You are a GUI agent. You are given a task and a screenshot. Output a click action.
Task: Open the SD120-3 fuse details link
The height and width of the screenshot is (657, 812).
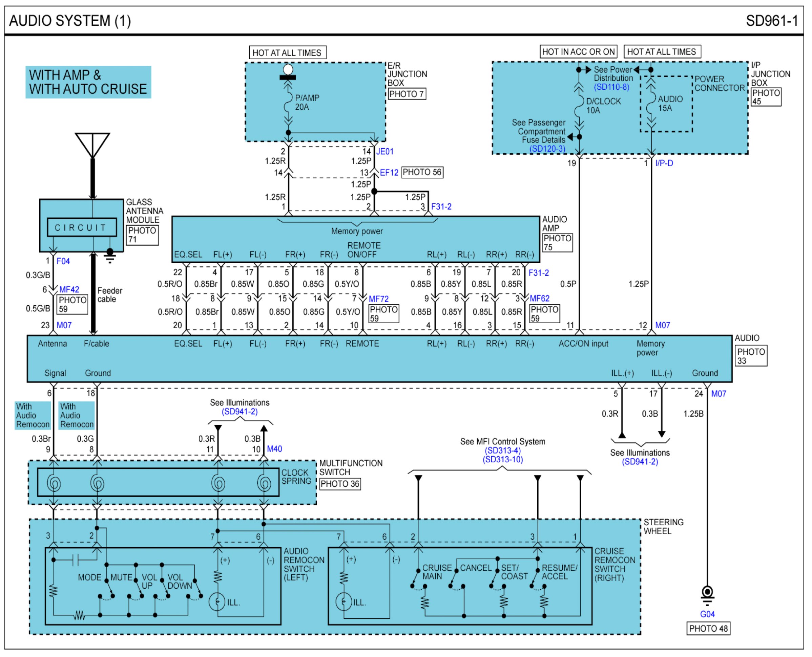click(547, 149)
